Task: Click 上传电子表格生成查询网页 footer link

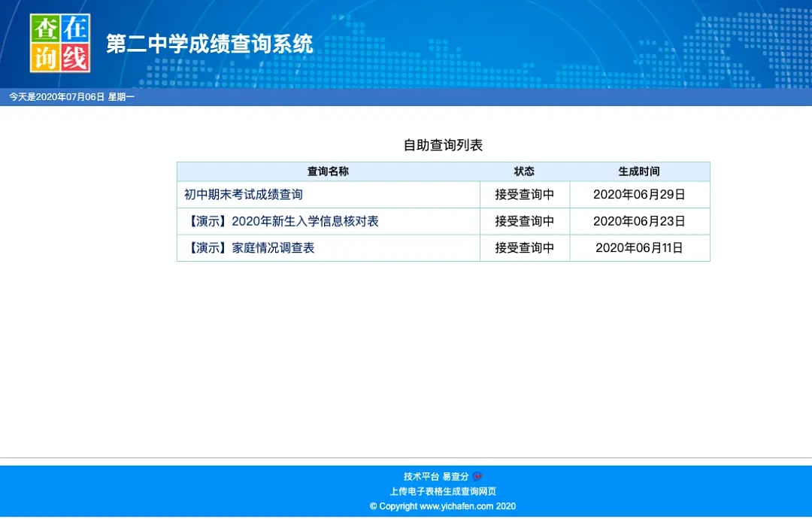Action: pos(444,492)
